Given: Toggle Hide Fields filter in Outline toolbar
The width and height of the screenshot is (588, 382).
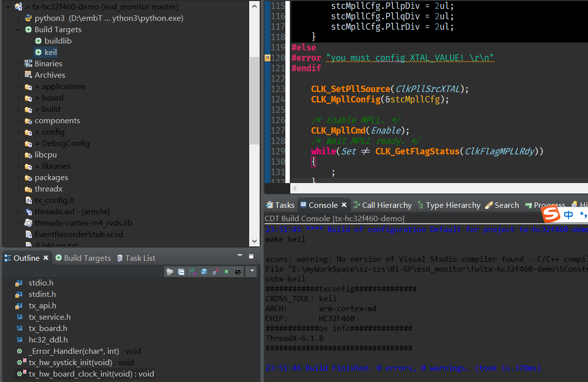Looking at the screenshot, I should pyautogui.click(x=204, y=272).
